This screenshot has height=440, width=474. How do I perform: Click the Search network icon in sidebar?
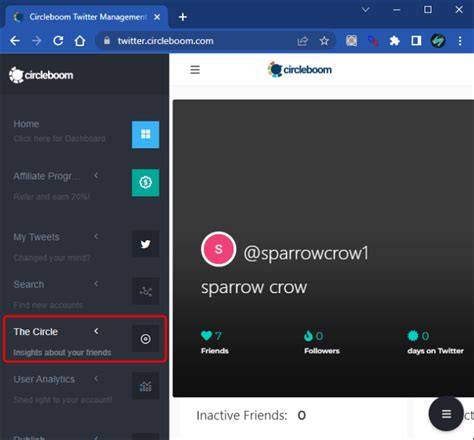click(x=145, y=291)
